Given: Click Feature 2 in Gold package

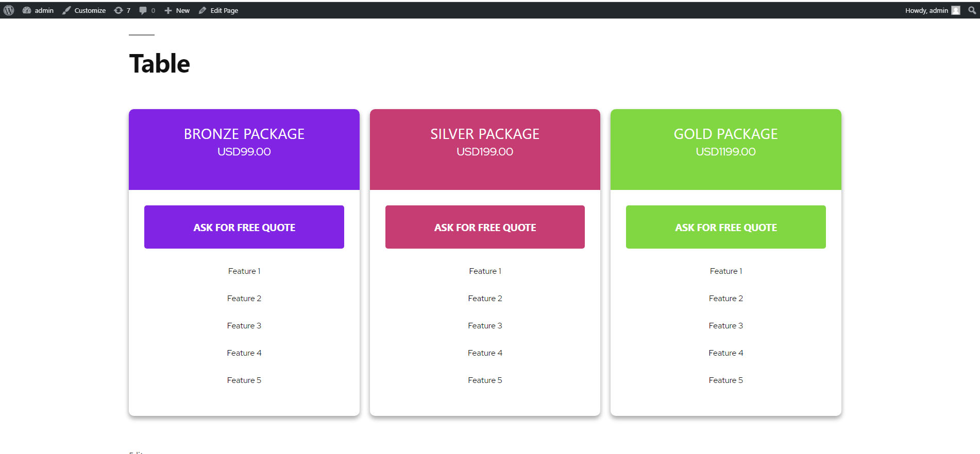Looking at the screenshot, I should [x=726, y=299].
